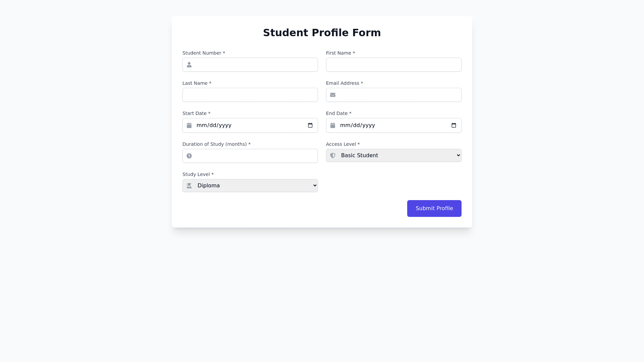This screenshot has width=644, height=362.
Task: Click the calendar icon left of End Date
Action: [x=333, y=125]
